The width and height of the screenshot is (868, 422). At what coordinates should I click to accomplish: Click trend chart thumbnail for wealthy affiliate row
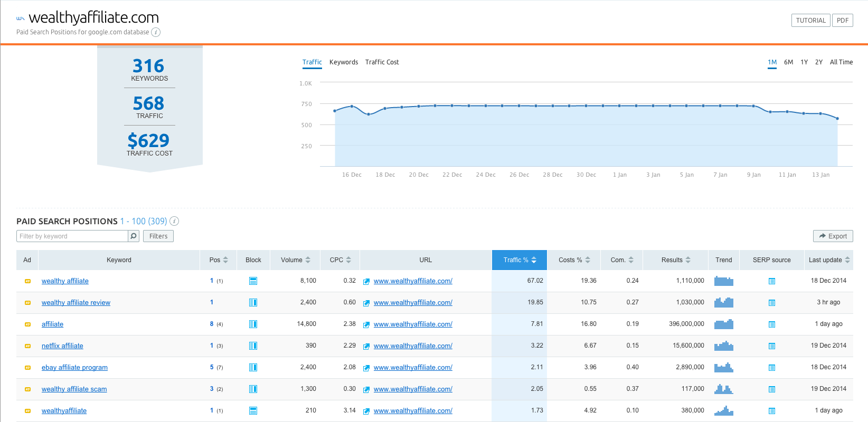(x=724, y=281)
